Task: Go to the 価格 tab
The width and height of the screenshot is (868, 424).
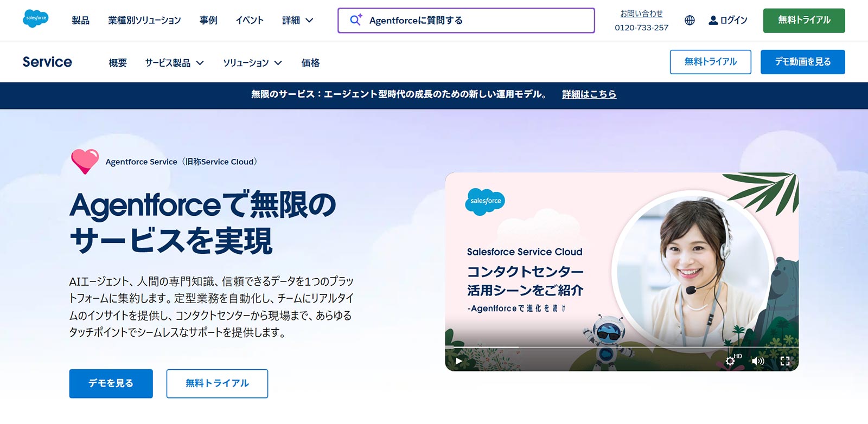Action: click(310, 63)
